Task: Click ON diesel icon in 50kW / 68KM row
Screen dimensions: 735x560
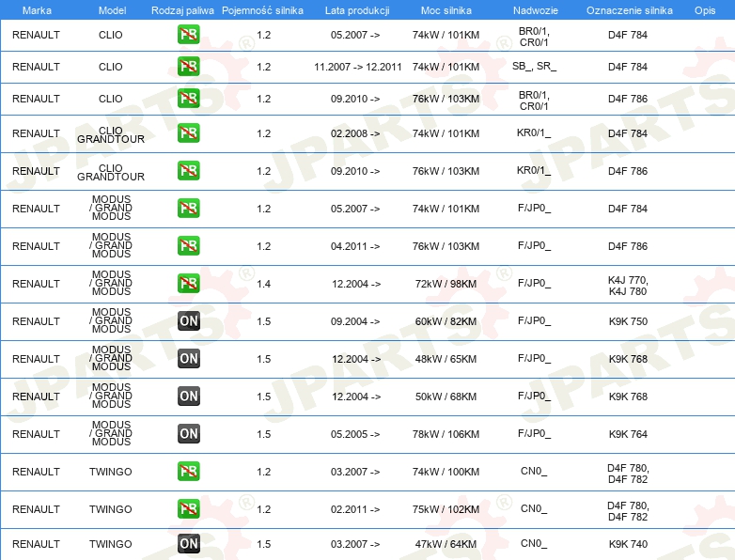Action: (x=188, y=396)
